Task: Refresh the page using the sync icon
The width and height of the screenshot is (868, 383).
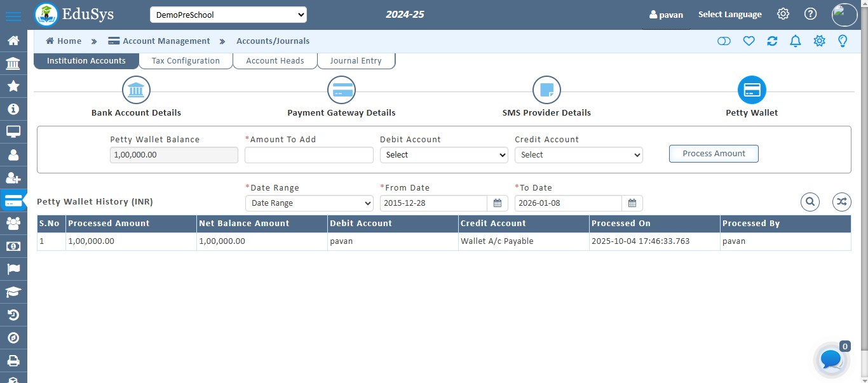Action: click(x=772, y=41)
